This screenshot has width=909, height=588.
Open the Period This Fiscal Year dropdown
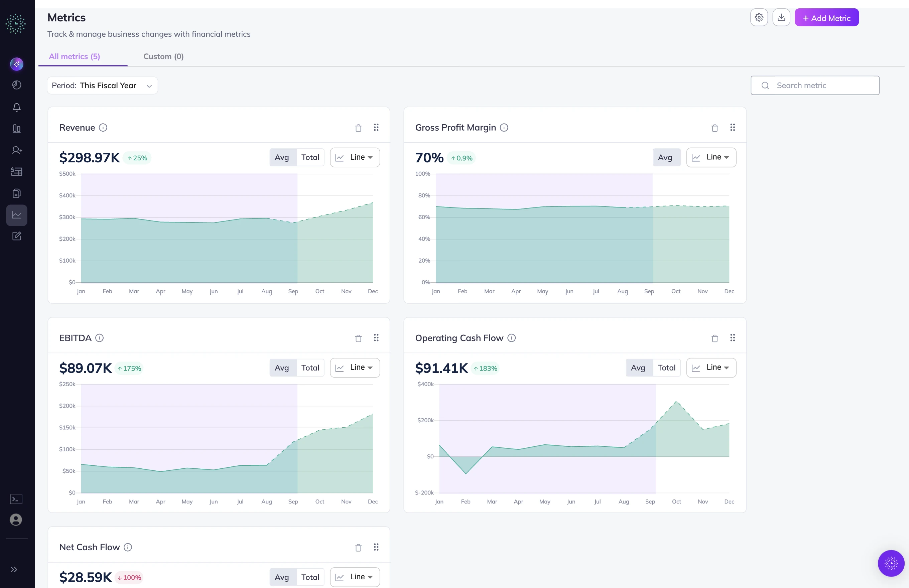[102, 86]
